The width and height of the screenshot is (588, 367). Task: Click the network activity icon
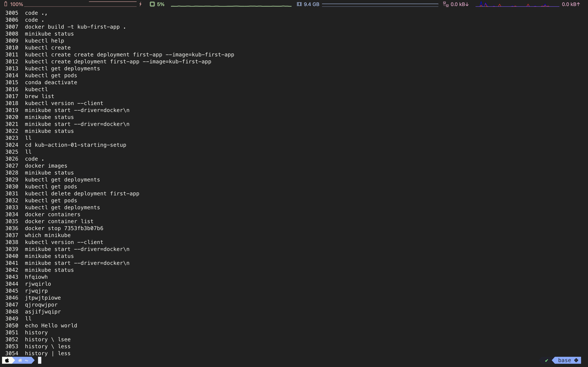point(446,4)
